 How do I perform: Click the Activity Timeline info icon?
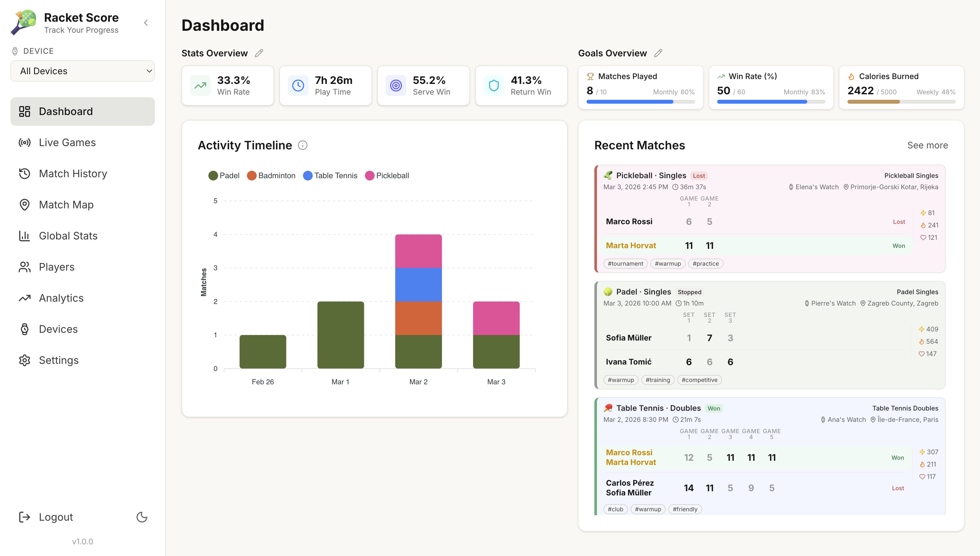pos(302,145)
